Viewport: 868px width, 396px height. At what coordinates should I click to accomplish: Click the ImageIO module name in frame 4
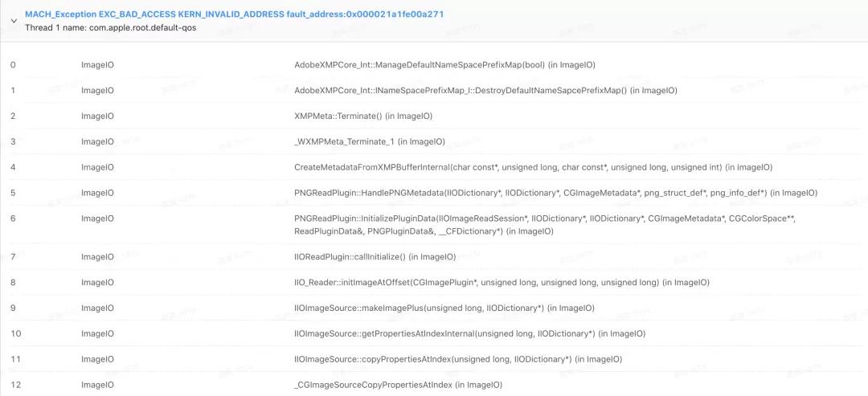click(x=97, y=168)
